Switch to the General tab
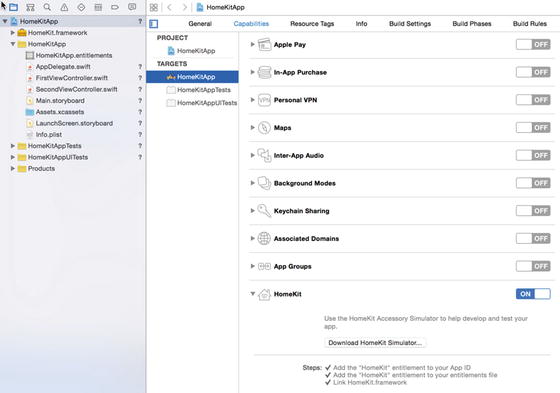 200,24
